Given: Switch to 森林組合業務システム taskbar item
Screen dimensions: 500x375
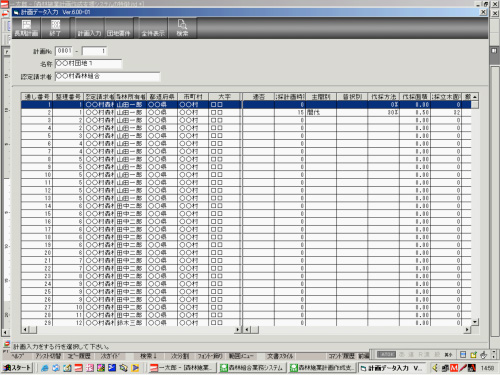Looking at the screenshot, I should pos(253,368).
